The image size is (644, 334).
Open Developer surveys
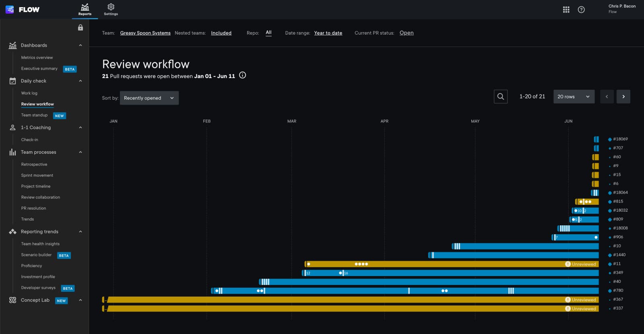(x=38, y=288)
